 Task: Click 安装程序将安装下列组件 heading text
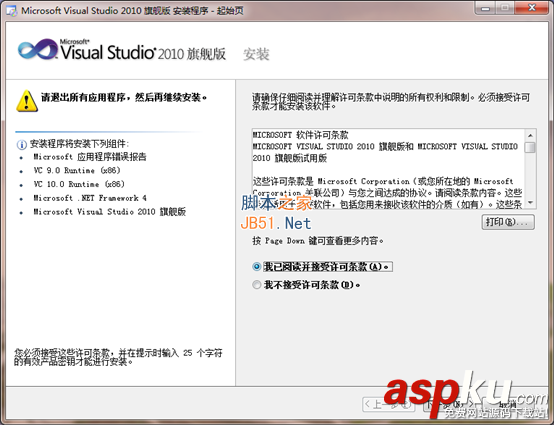(x=79, y=144)
